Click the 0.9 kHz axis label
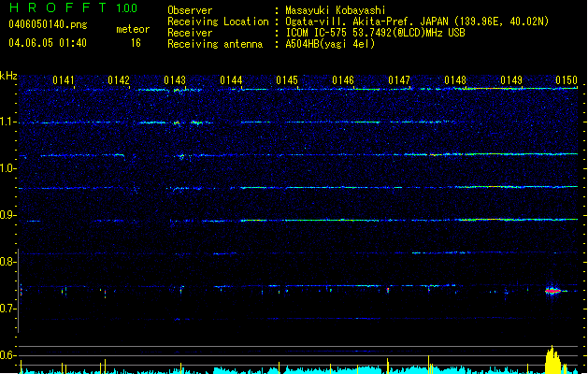588x374 pixels. point(8,215)
